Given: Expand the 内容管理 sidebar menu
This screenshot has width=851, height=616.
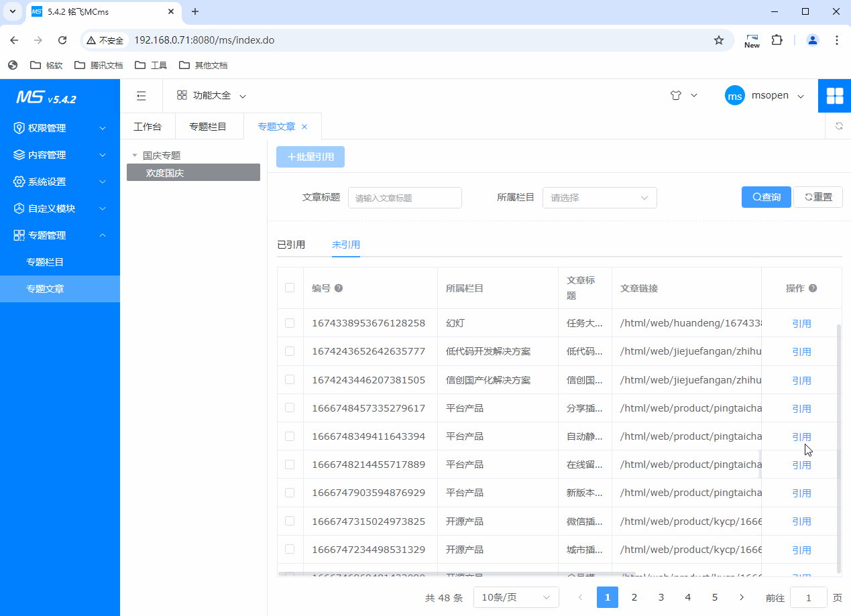Looking at the screenshot, I should pos(60,155).
